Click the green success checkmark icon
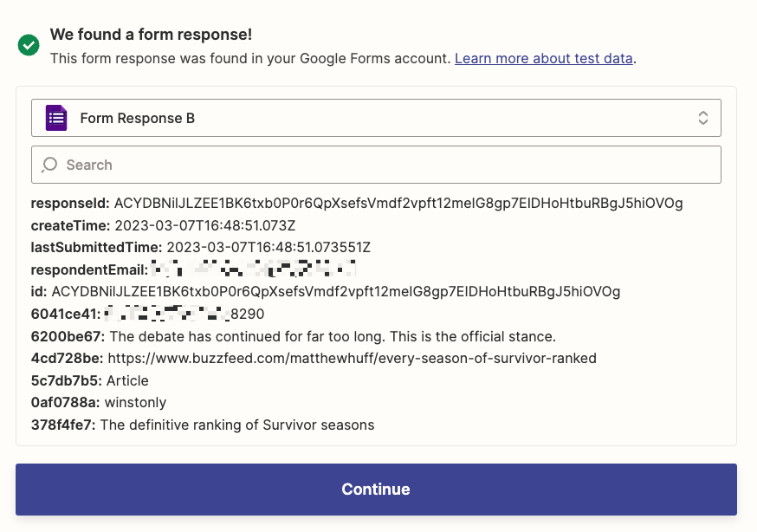 [29, 45]
